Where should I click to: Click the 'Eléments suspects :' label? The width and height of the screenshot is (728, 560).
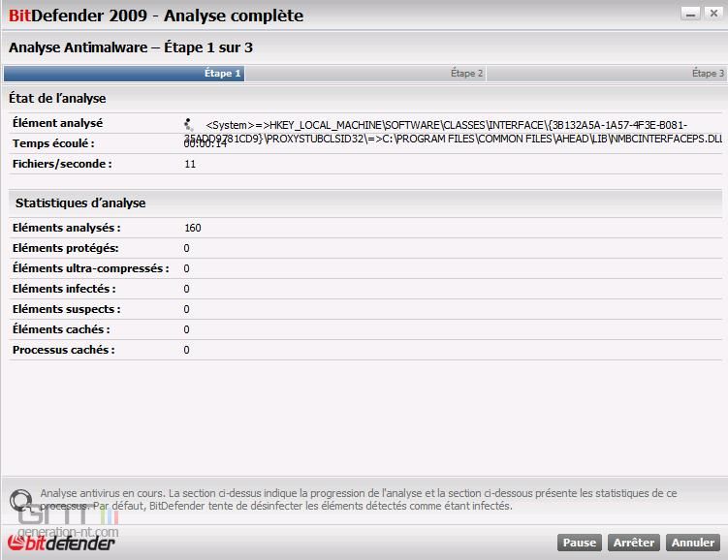click(66, 309)
